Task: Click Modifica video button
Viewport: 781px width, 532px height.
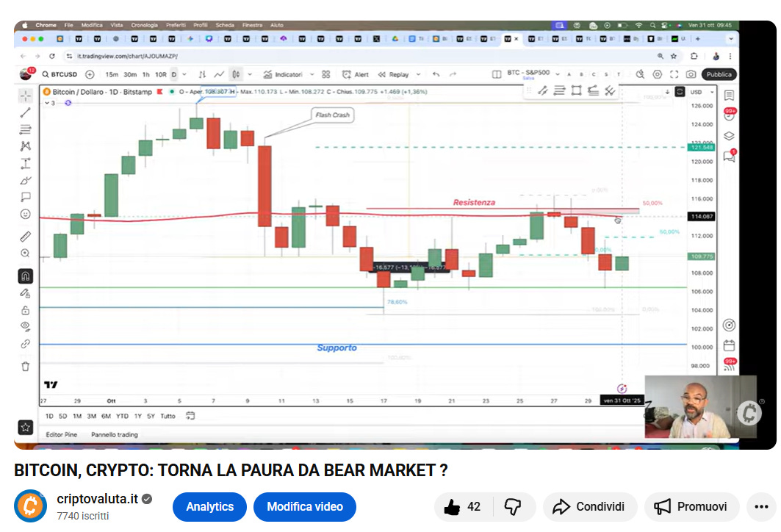Action: pyautogui.click(x=305, y=506)
